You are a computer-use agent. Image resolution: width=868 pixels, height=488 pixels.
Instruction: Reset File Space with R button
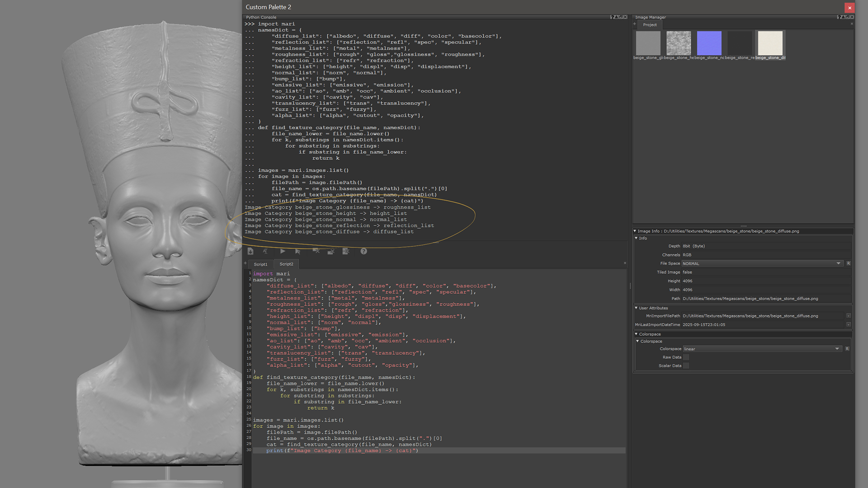[848, 263]
